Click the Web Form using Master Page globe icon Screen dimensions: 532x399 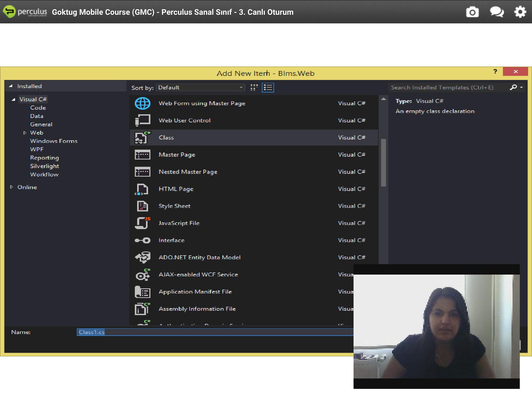[142, 103]
